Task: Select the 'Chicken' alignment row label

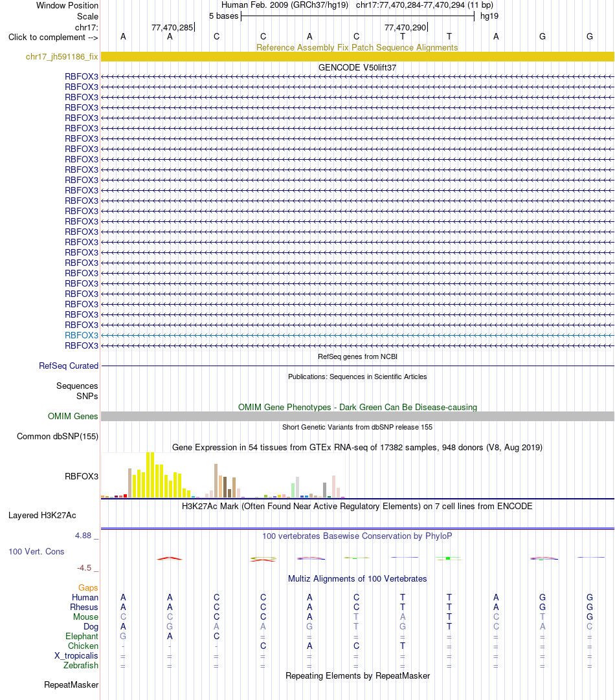Action: 83,646
